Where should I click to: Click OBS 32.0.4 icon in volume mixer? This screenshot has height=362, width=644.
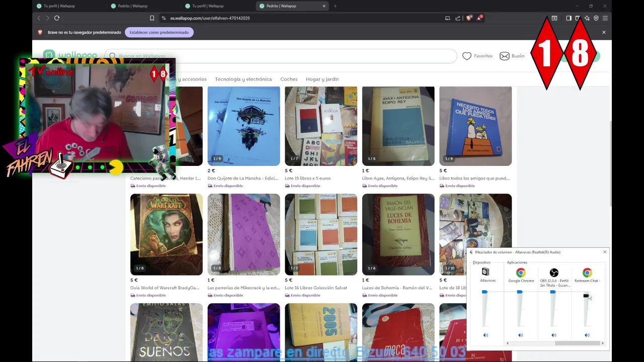554,273
